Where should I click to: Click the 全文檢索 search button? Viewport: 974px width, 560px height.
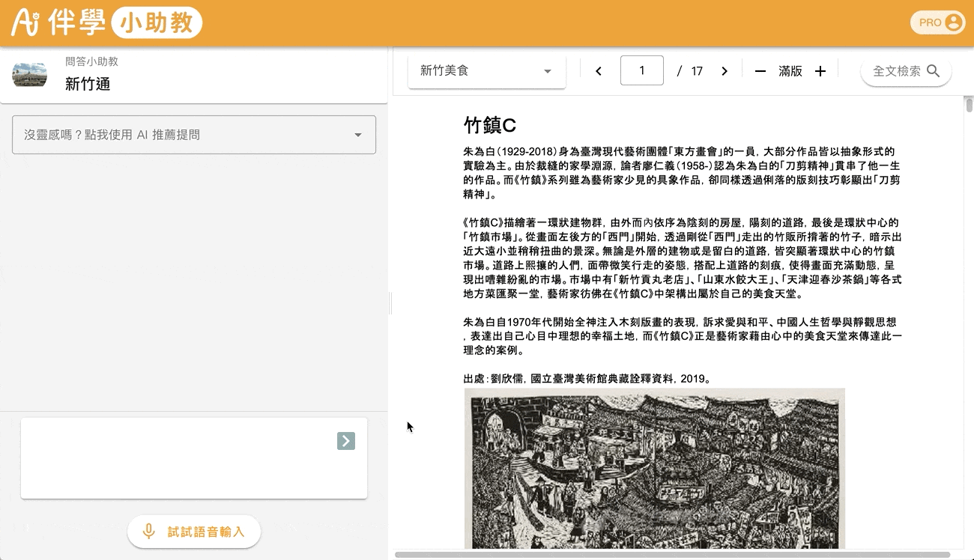pos(906,71)
